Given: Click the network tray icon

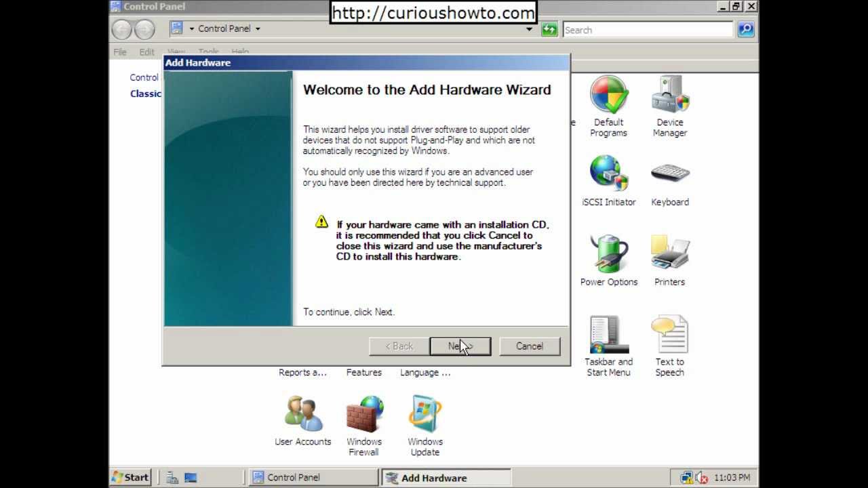Looking at the screenshot, I should pos(687,478).
